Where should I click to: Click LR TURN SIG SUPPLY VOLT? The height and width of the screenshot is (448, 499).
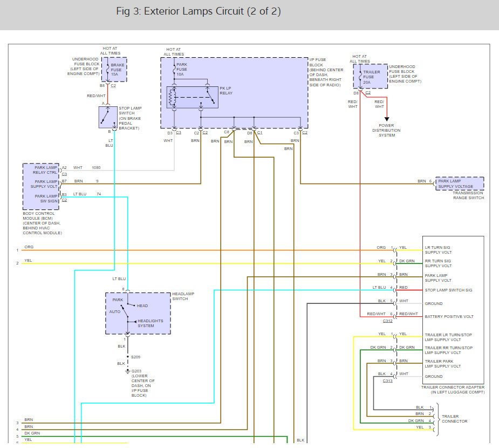tap(438, 250)
